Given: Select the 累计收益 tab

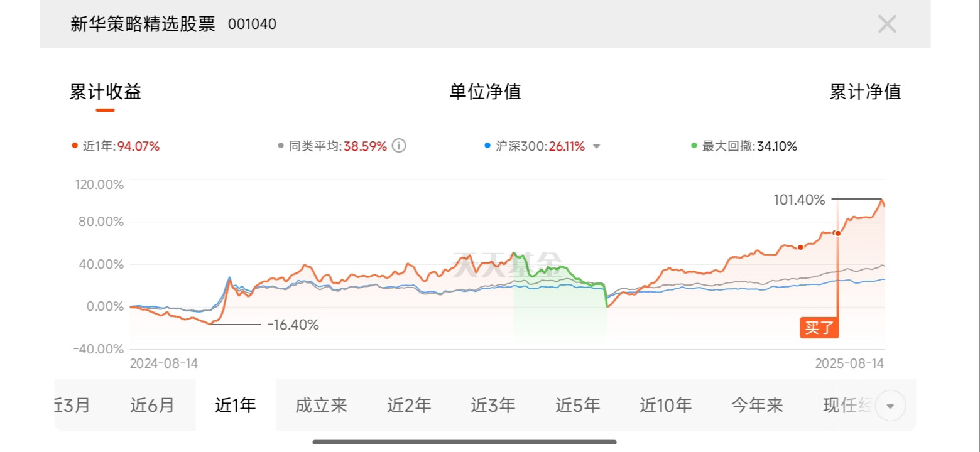Looking at the screenshot, I should [106, 92].
